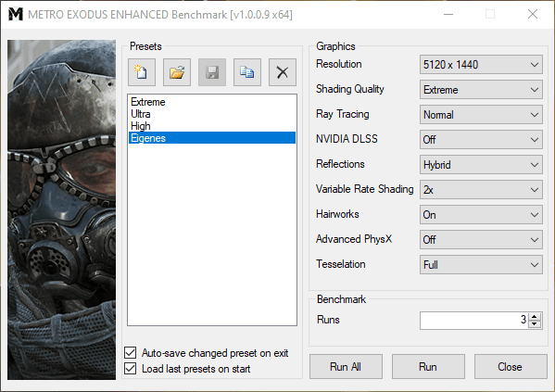555x392 pixels.
Task: Close the window via the title bar X
Action: (533, 14)
